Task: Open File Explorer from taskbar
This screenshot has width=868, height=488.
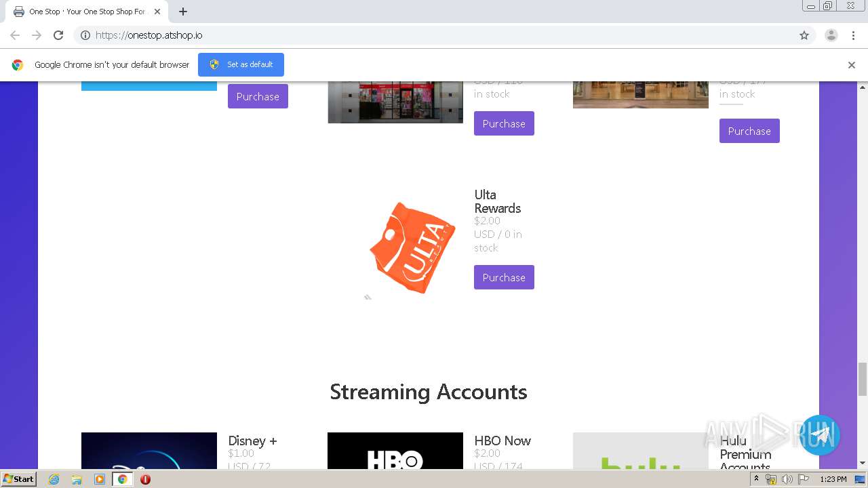Action: 77,479
